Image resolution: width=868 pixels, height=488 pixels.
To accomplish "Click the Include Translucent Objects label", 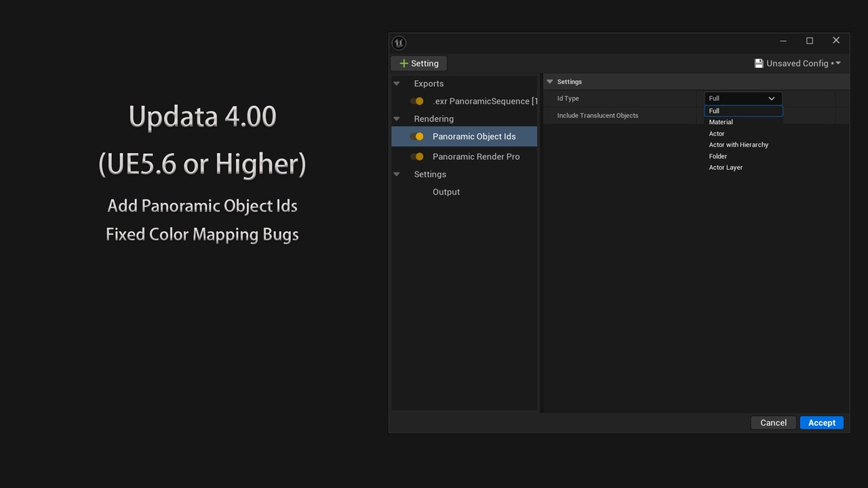I will click(597, 115).
